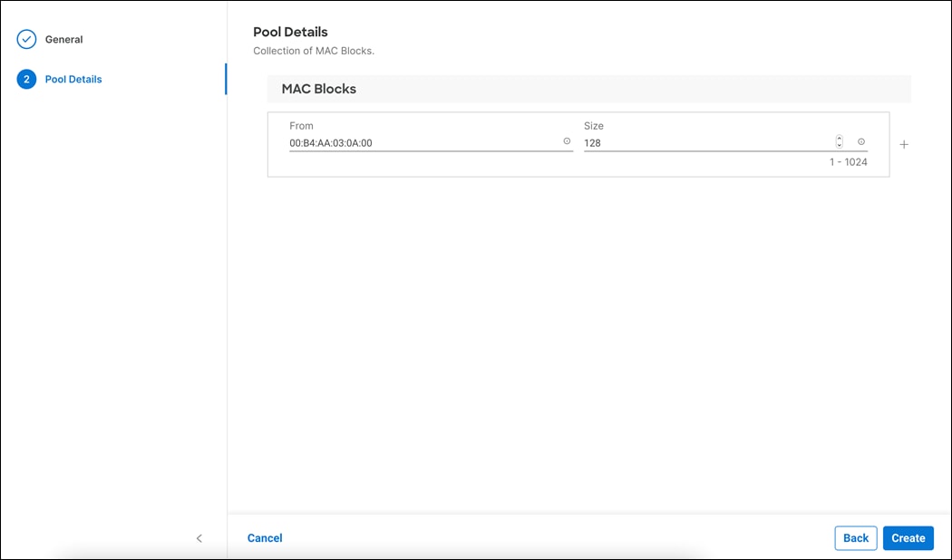Click the MAC Blocks section header
The height and width of the screenshot is (560, 952).
tap(319, 88)
